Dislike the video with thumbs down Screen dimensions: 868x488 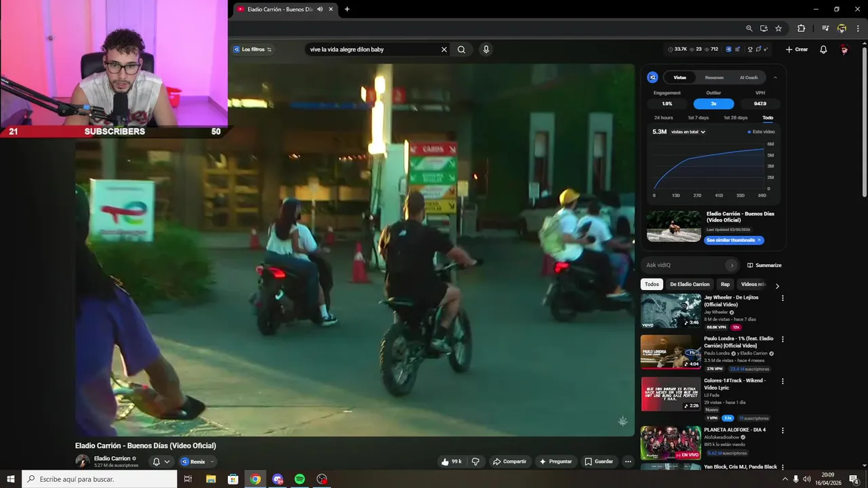click(475, 462)
